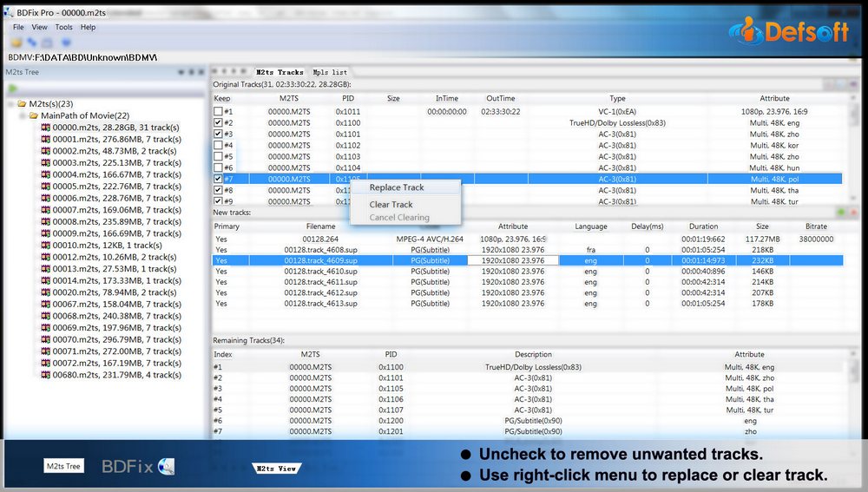Open the Tools menu
Viewport: 868px width, 492px height.
63,27
